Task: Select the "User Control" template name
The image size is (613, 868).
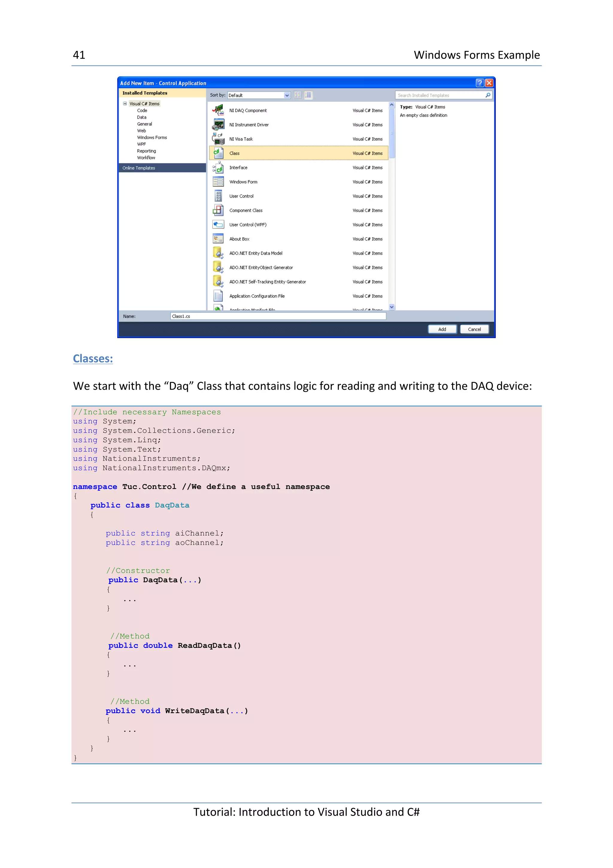Action: (241, 196)
